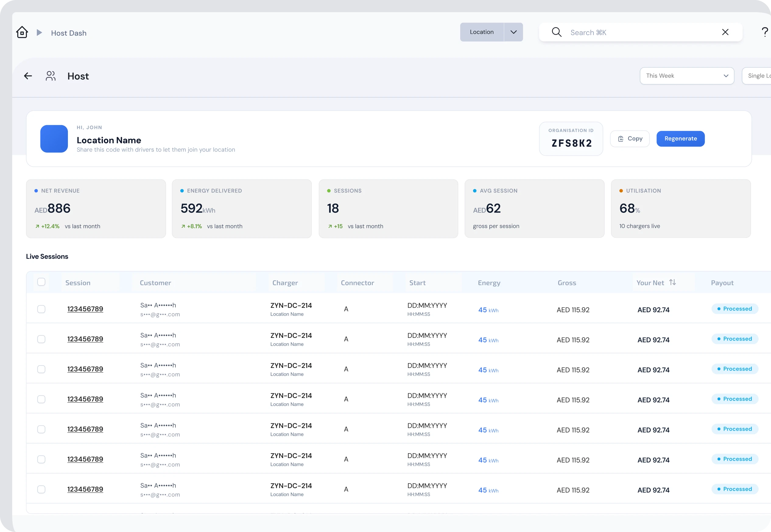Screen dimensions: 771x532
Task: Click first row customer Sa•• A••••••h
Action: pos(158,305)
